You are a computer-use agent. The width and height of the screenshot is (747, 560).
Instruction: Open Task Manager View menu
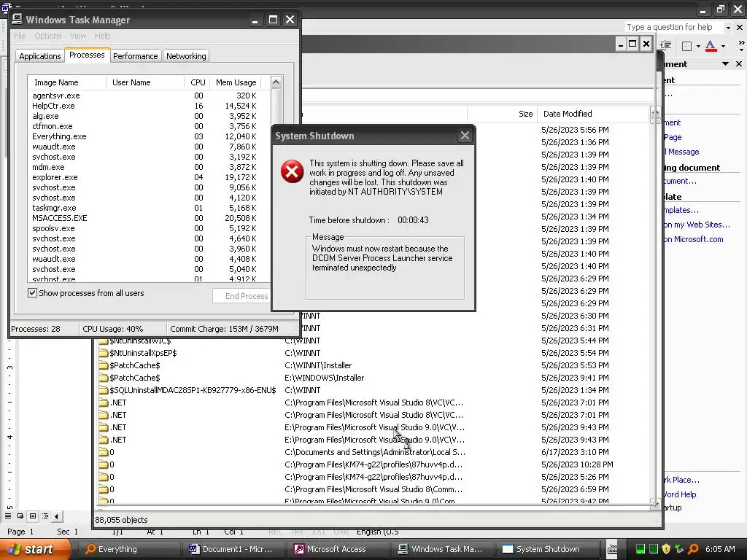click(x=78, y=36)
